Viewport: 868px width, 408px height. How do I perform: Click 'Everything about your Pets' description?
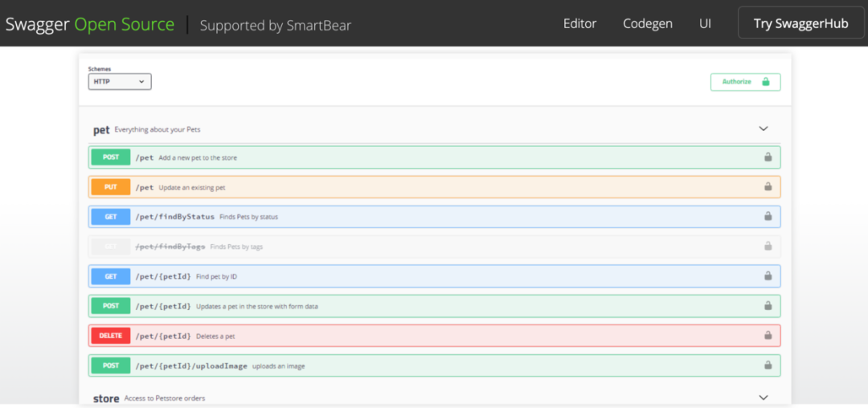point(158,130)
